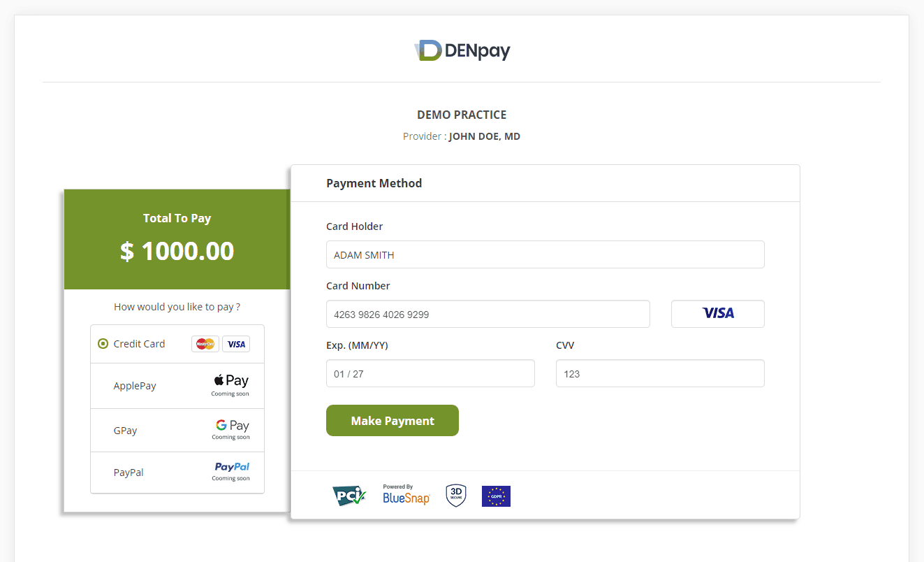Image resolution: width=924 pixels, height=562 pixels.
Task: Click the GDPR EU flag badge
Action: [497, 496]
